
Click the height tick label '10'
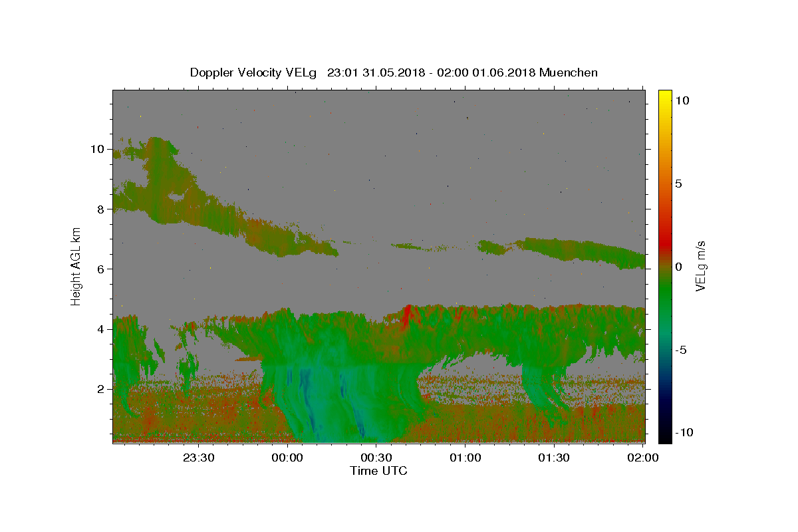click(96, 149)
